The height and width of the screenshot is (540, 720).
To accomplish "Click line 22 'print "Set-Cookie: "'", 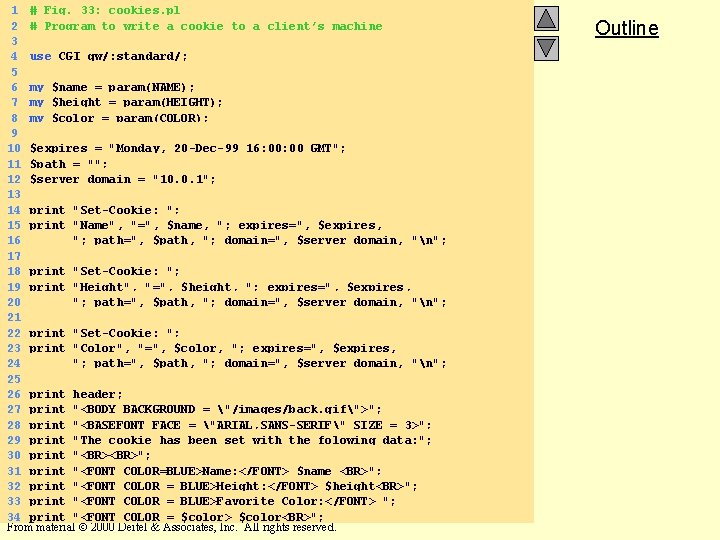I will pos(104,333).
